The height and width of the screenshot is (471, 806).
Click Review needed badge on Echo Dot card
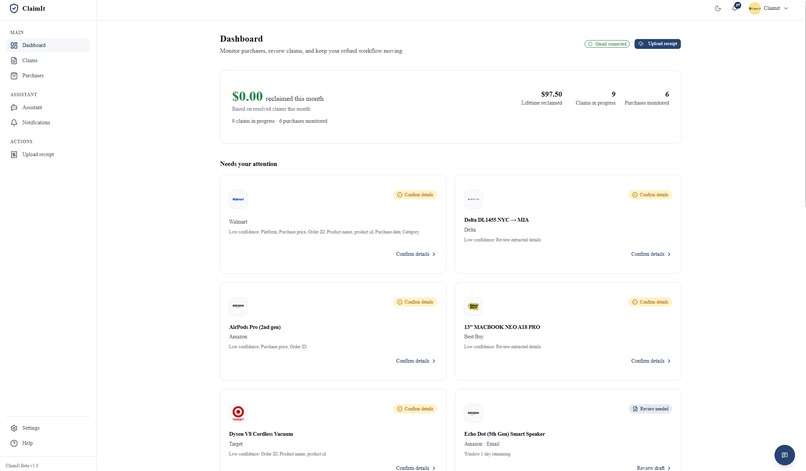click(x=650, y=409)
